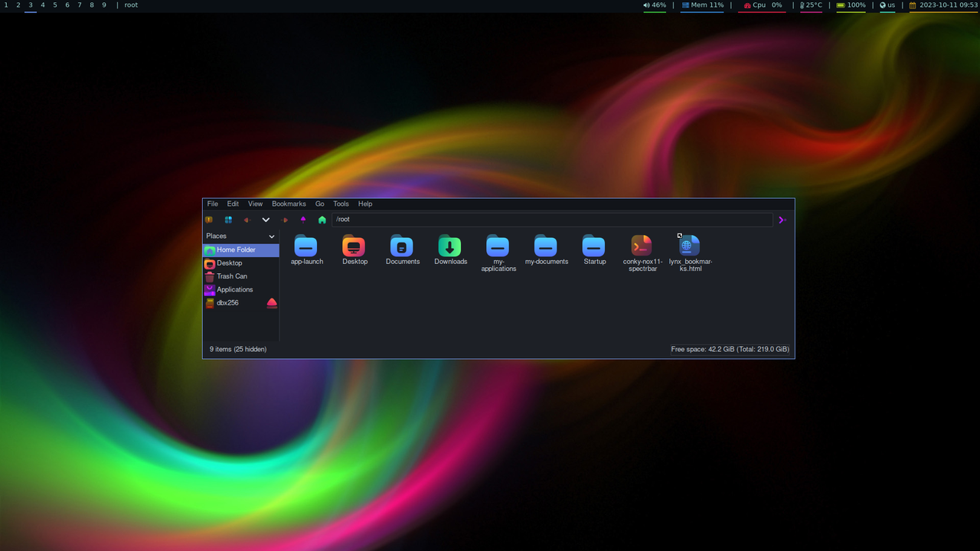Switch to workspace 5
Viewport: 980px width, 551px height.
55,5
